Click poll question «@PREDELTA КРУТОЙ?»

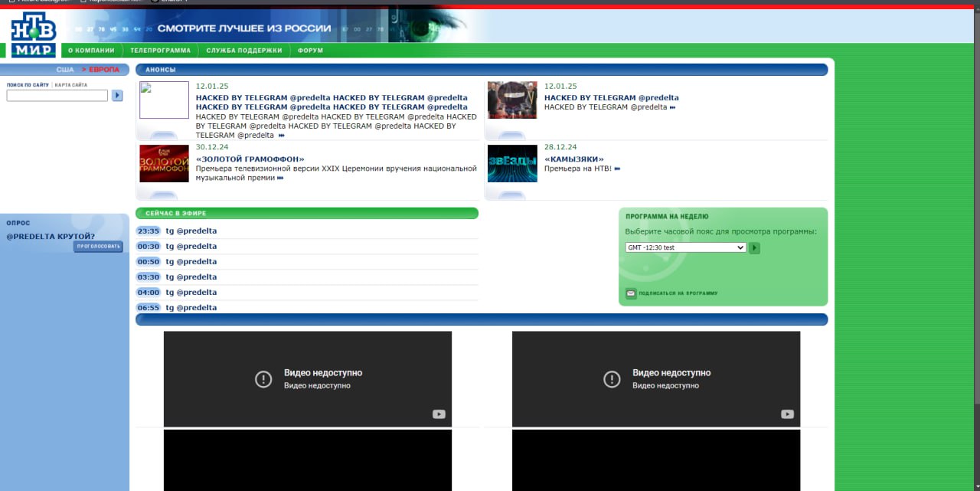tap(51, 236)
